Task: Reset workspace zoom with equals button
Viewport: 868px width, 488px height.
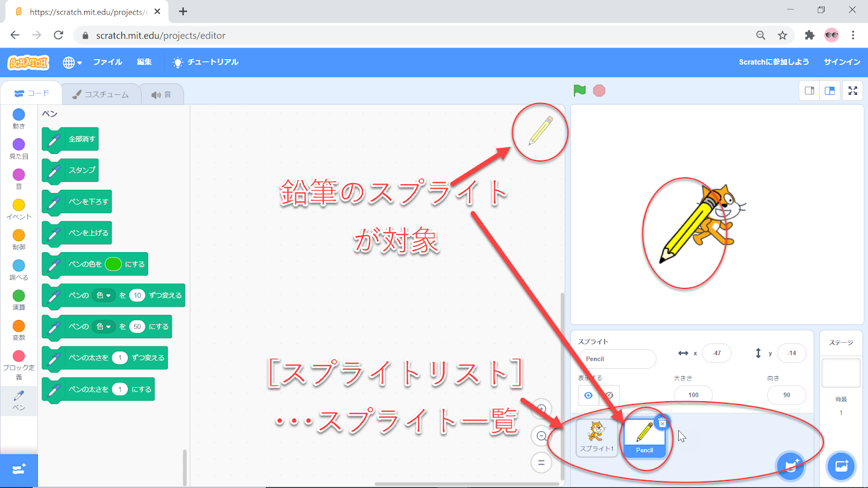Action: [x=541, y=463]
